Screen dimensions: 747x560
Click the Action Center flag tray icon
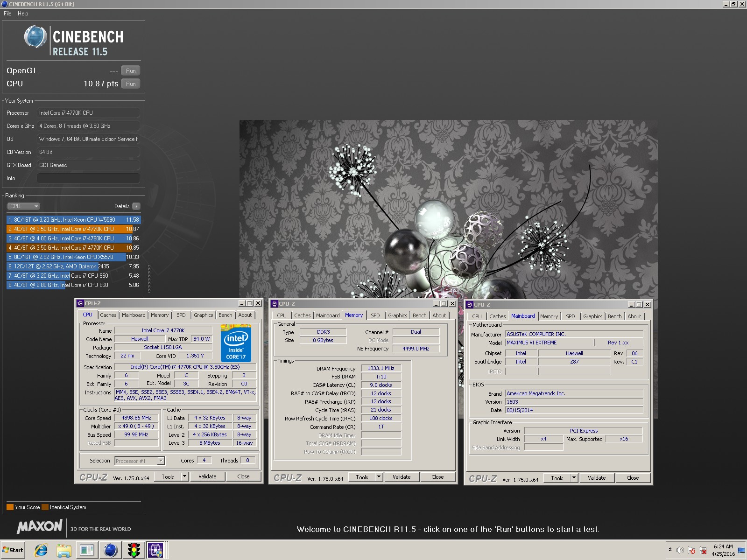coord(691,550)
